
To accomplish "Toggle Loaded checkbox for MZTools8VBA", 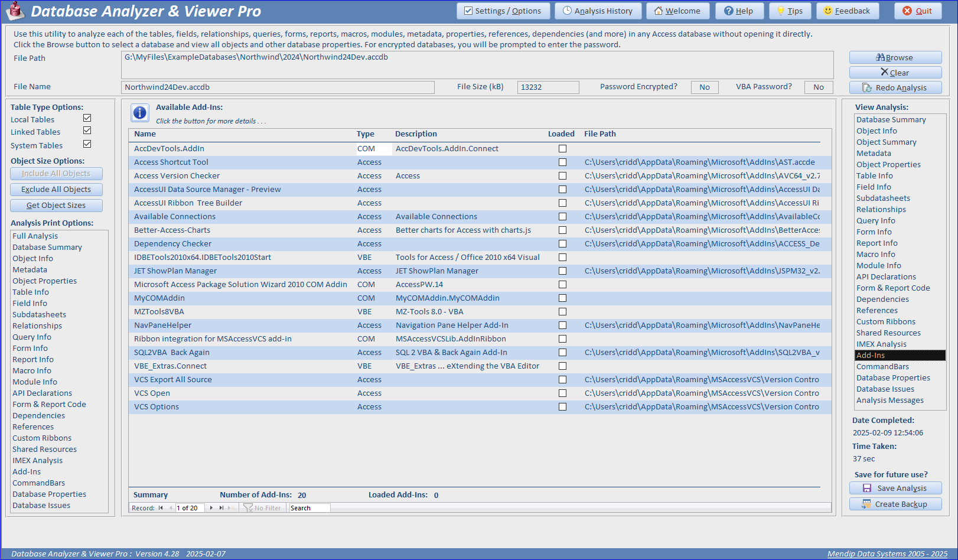I will [x=562, y=312].
